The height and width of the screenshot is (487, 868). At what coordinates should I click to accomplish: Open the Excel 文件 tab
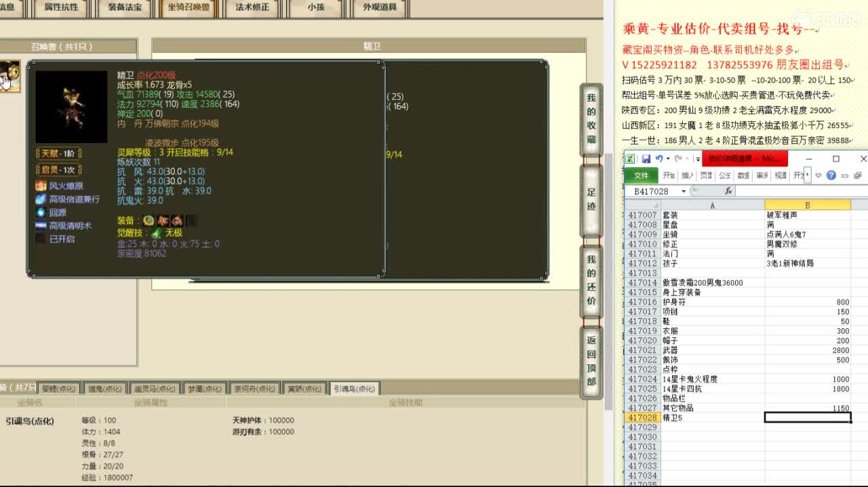click(x=642, y=176)
